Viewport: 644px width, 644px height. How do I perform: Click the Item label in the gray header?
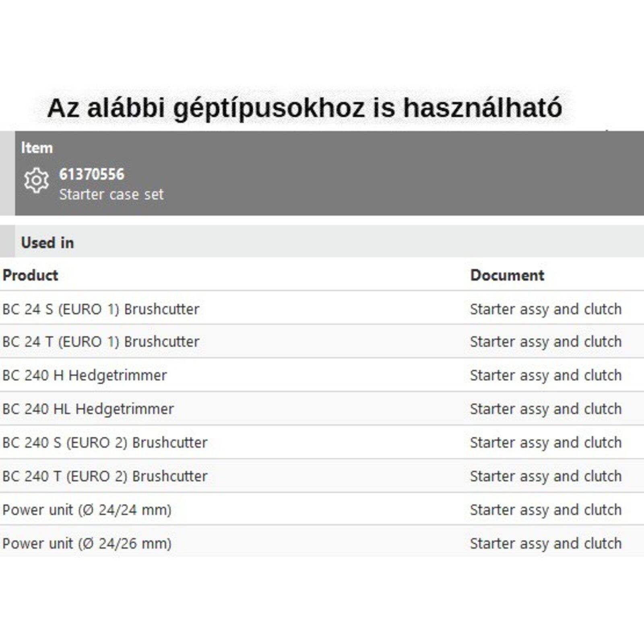[x=37, y=148]
